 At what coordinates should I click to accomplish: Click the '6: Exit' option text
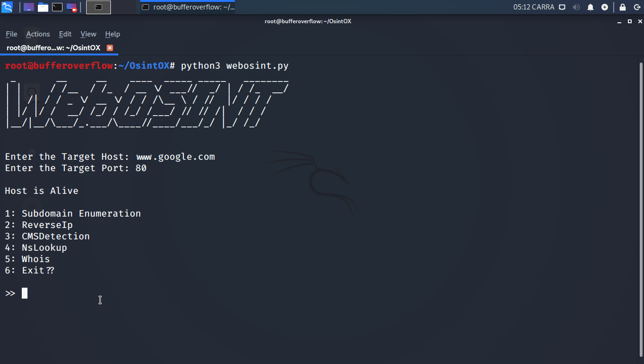[x=29, y=271]
